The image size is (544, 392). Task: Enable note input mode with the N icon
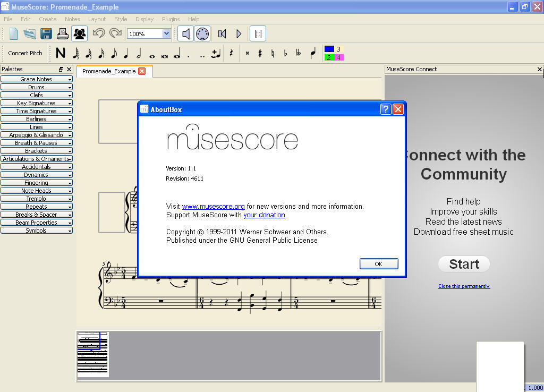coord(60,53)
